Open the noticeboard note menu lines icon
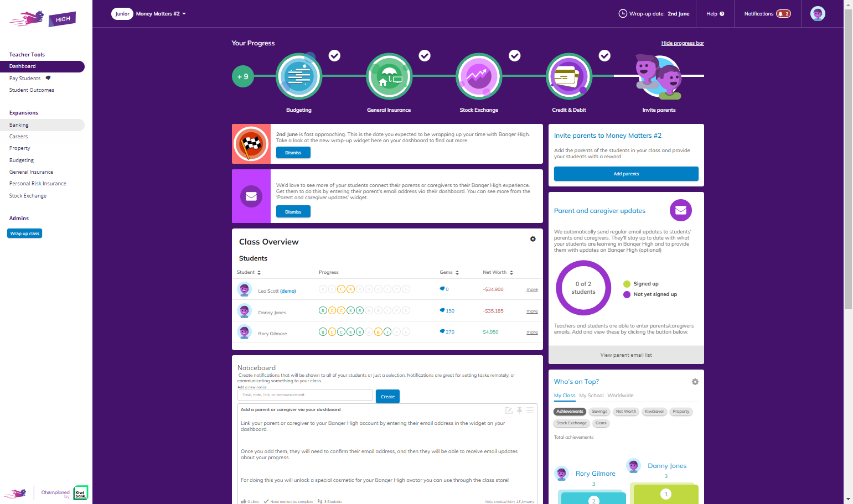 [530, 411]
